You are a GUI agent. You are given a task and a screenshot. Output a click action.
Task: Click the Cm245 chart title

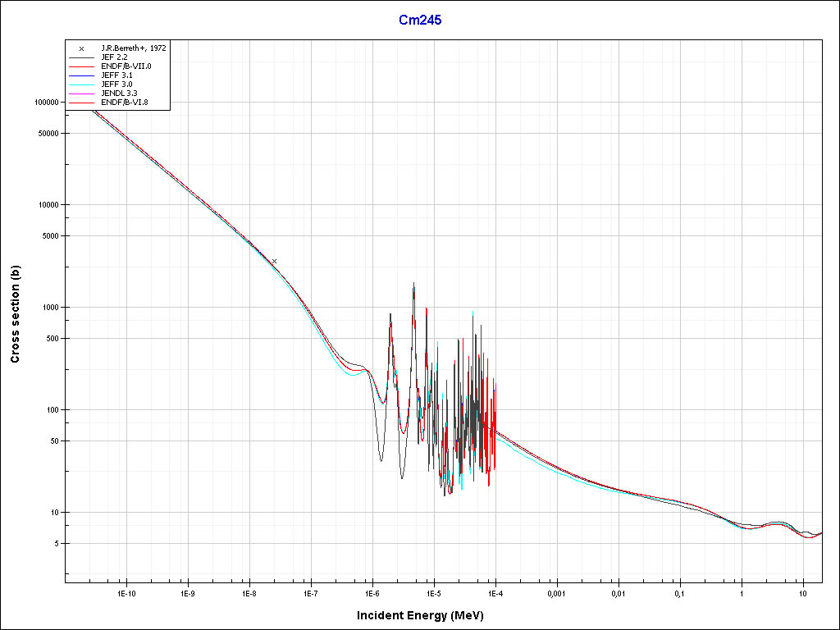click(x=420, y=21)
